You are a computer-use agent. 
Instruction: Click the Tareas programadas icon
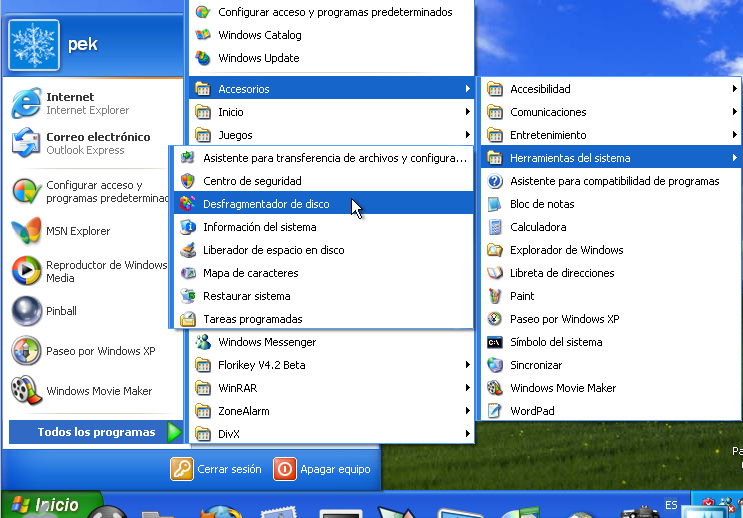click(188, 319)
